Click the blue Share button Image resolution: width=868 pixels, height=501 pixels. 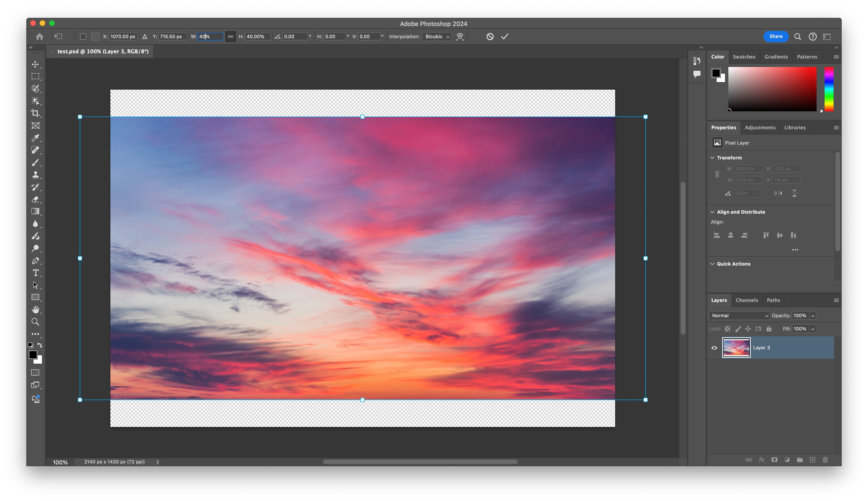coord(776,37)
